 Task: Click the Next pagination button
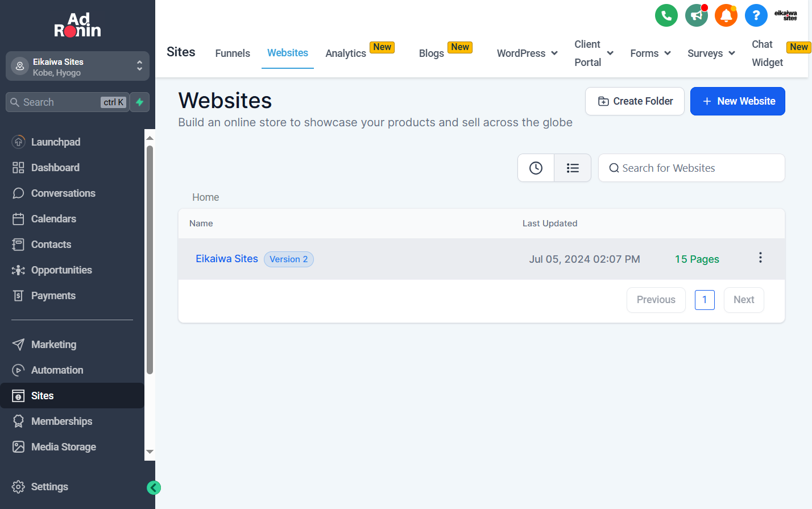744,300
